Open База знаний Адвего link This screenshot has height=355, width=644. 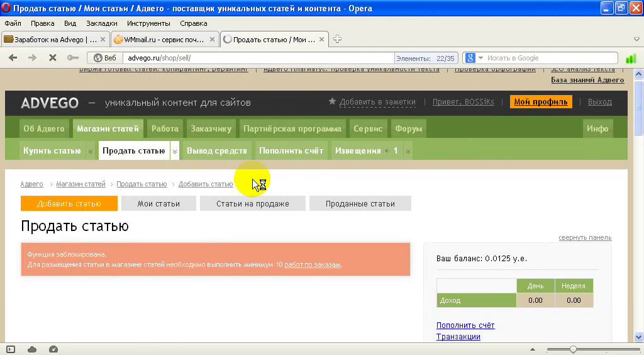pos(587,80)
